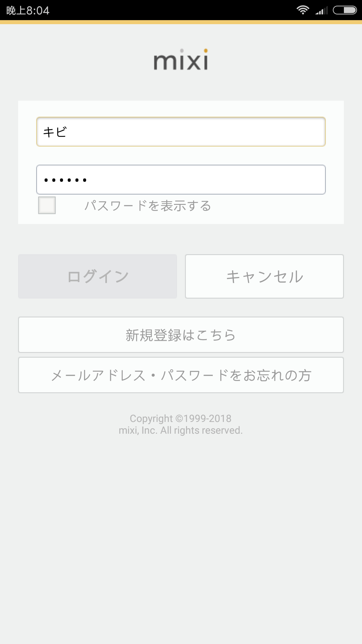Tap the battery indicator icon
Viewport: 362px width, 644px height.
tap(345, 10)
